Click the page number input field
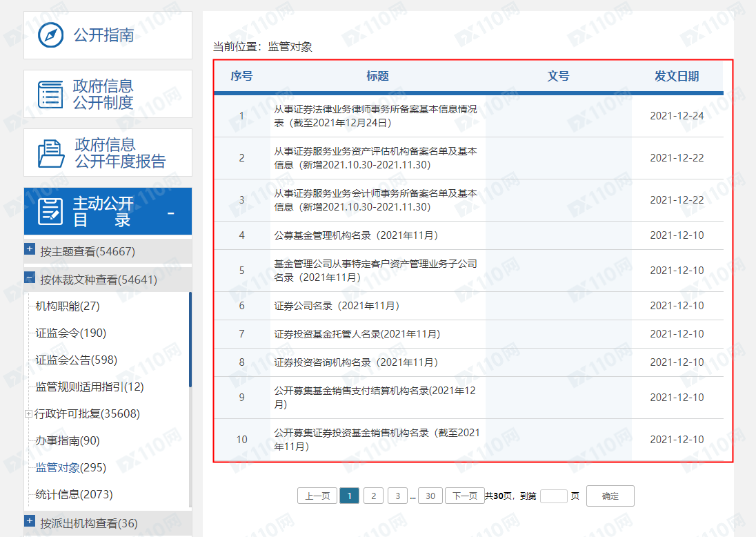Image resolution: width=756 pixels, height=537 pixels. pos(553,496)
